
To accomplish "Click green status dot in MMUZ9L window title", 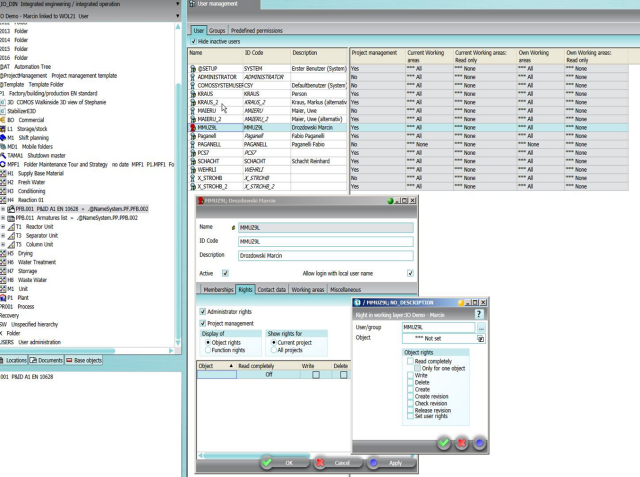I will [x=390, y=201].
